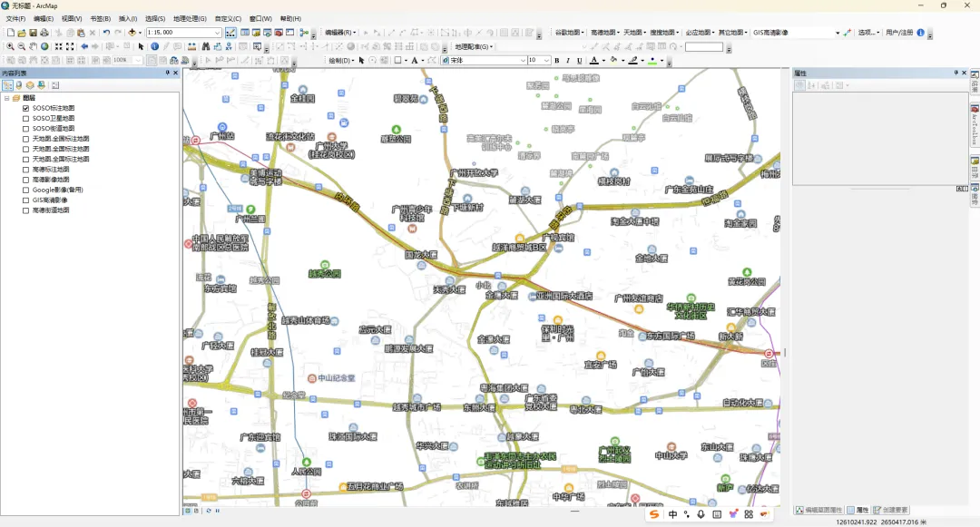Open the 必应地图 dropdown menu
The height and width of the screenshot is (527, 980).
(x=700, y=33)
